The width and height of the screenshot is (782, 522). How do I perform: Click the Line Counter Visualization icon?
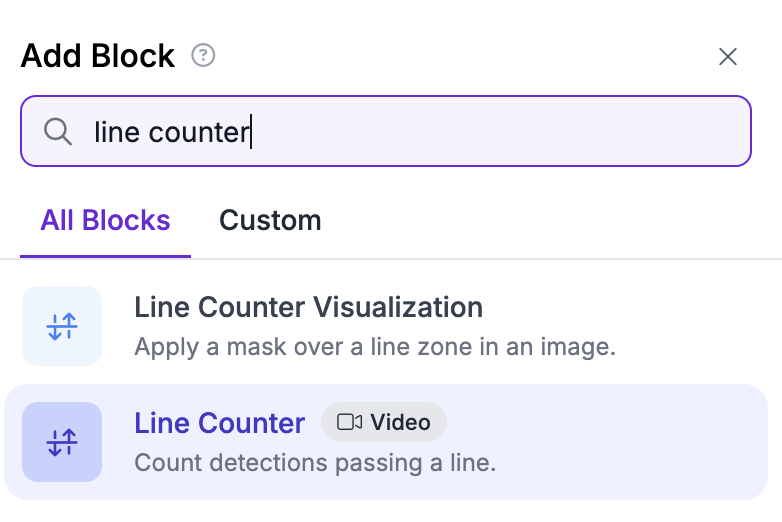tap(62, 326)
